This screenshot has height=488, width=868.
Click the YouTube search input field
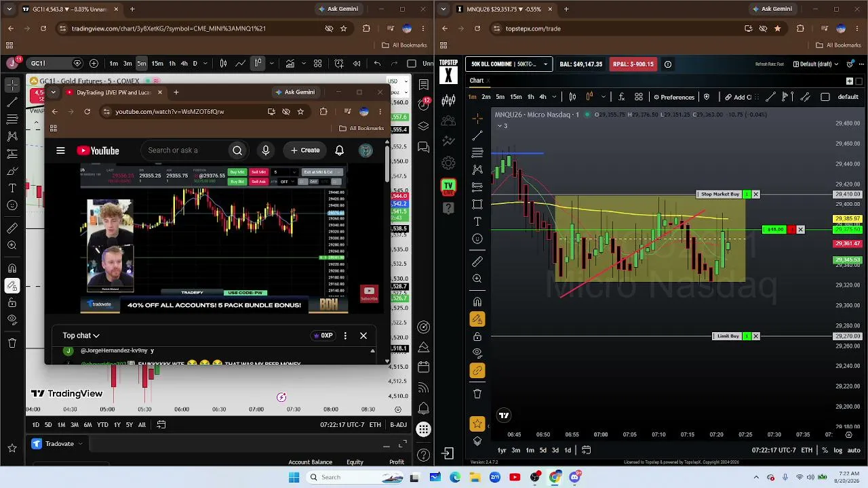click(184, 150)
